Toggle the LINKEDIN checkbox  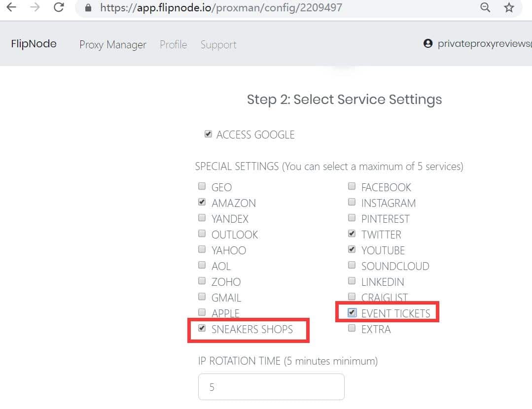click(352, 281)
